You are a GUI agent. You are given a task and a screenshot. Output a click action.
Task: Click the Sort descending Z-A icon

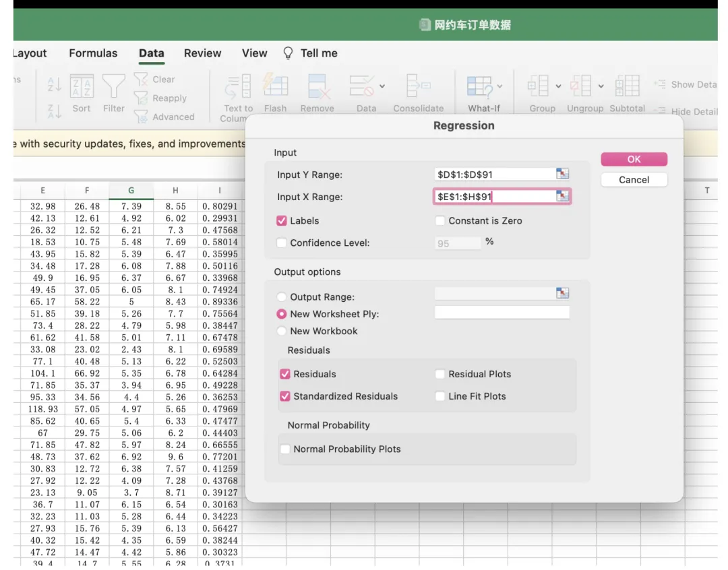coord(55,111)
